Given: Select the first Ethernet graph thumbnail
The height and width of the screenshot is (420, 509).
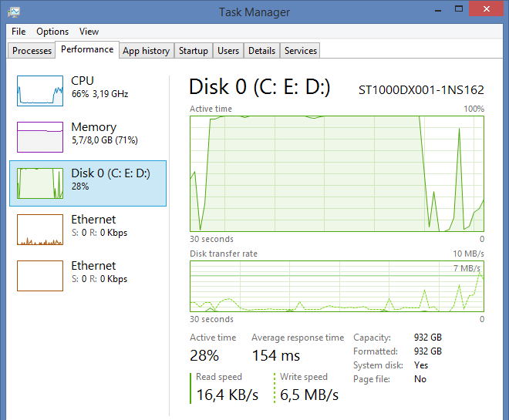Looking at the screenshot, I should [x=40, y=230].
